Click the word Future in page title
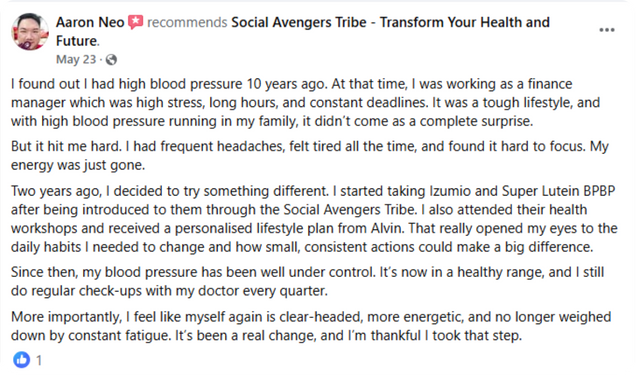Image resolution: width=636 pixels, height=375 pixels. [x=76, y=41]
